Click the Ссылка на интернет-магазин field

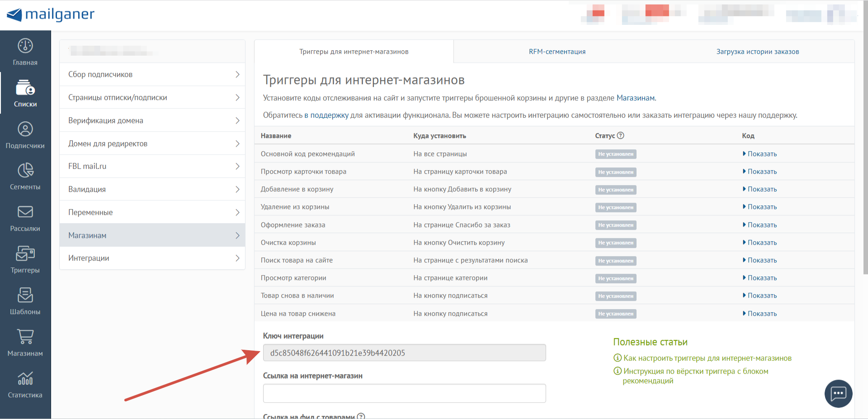405,393
